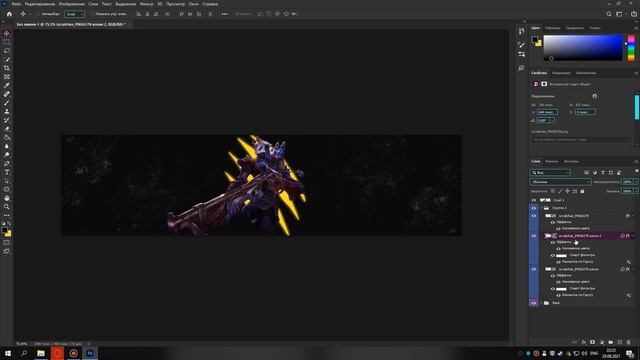The width and height of the screenshot is (640, 360).
Task: Open the search icon at top right
Action: (609, 14)
